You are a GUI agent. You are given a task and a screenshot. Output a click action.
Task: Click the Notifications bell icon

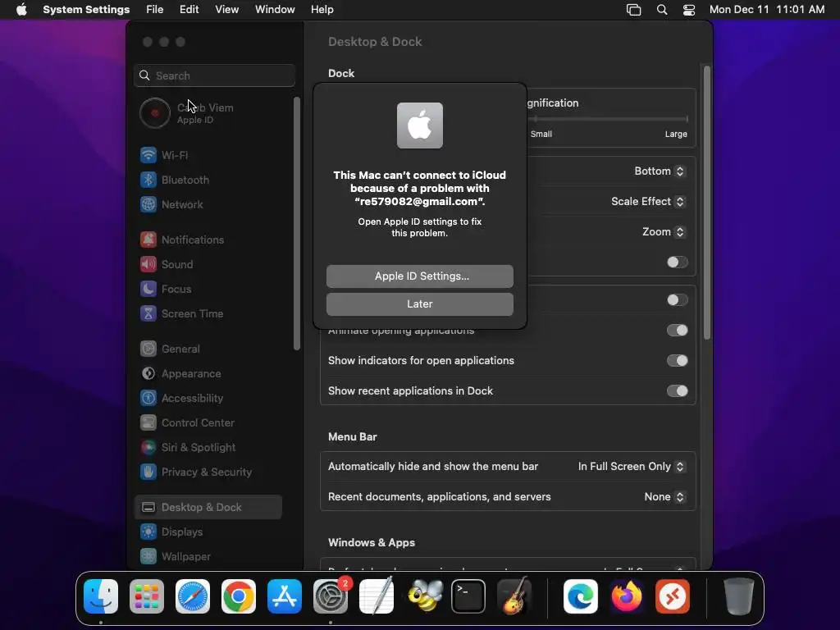pos(148,240)
